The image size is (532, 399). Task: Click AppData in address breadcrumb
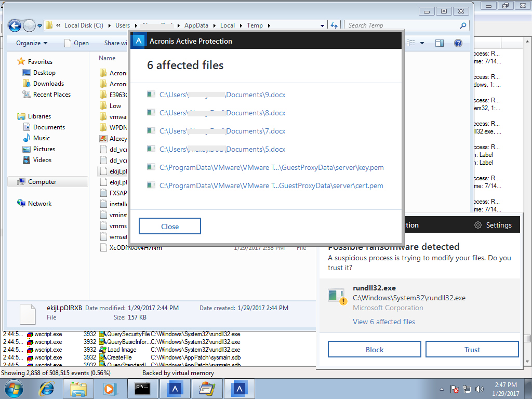pos(196,25)
